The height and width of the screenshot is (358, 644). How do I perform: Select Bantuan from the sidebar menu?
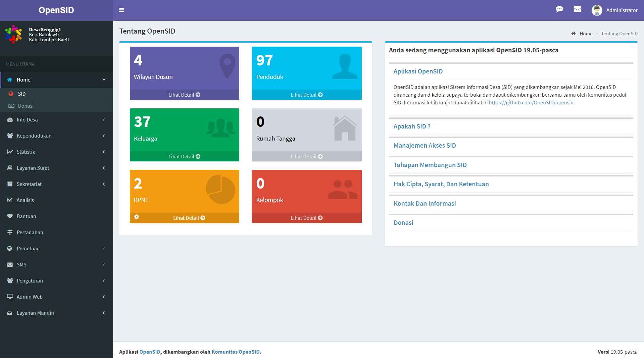point(26,216)
